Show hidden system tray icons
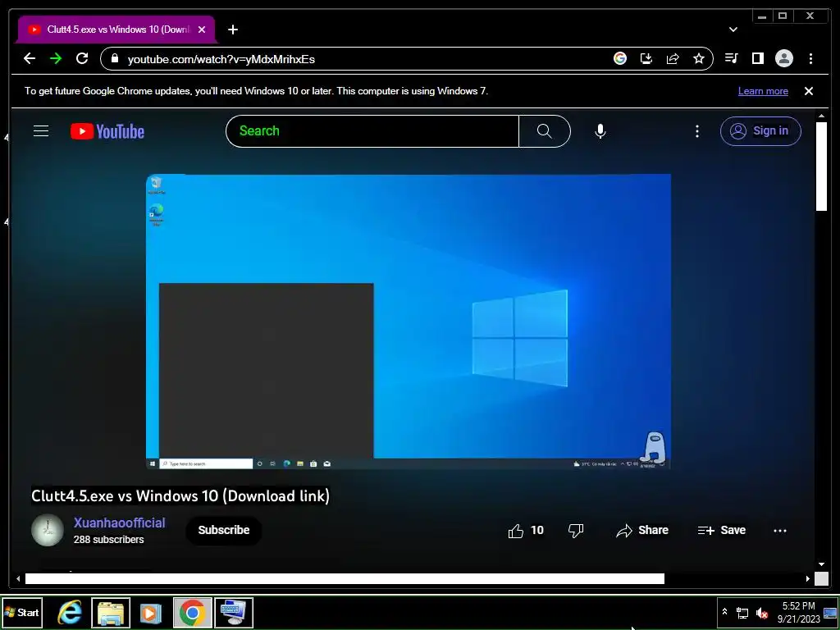The width and height of the screenshot is (840, 630). tap(725, 611)
